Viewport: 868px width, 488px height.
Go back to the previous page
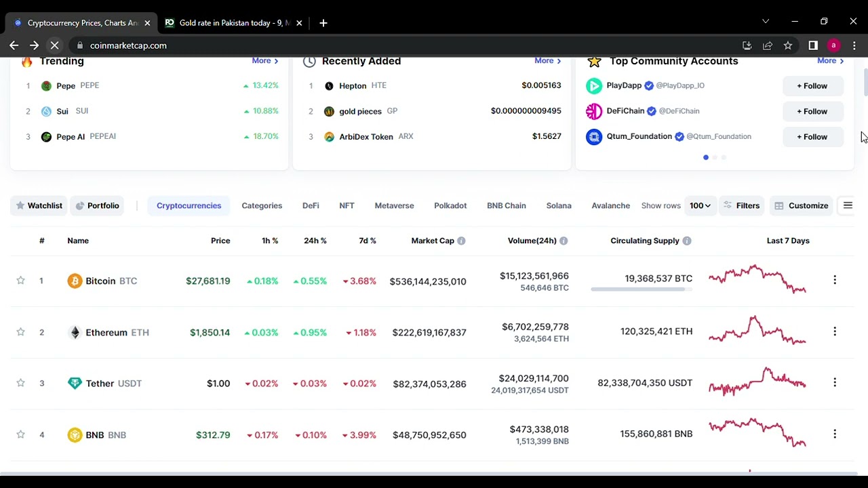[14, 45]
